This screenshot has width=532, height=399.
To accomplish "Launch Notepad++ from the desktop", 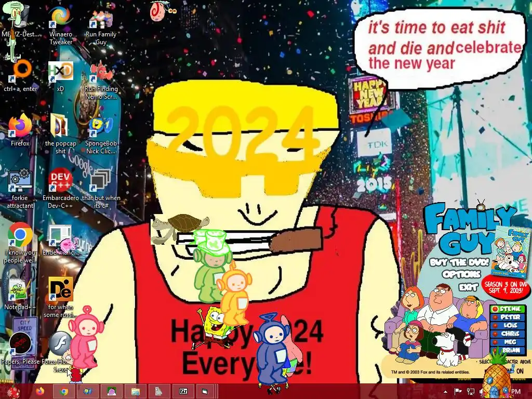I will click(x=20, y=295).
